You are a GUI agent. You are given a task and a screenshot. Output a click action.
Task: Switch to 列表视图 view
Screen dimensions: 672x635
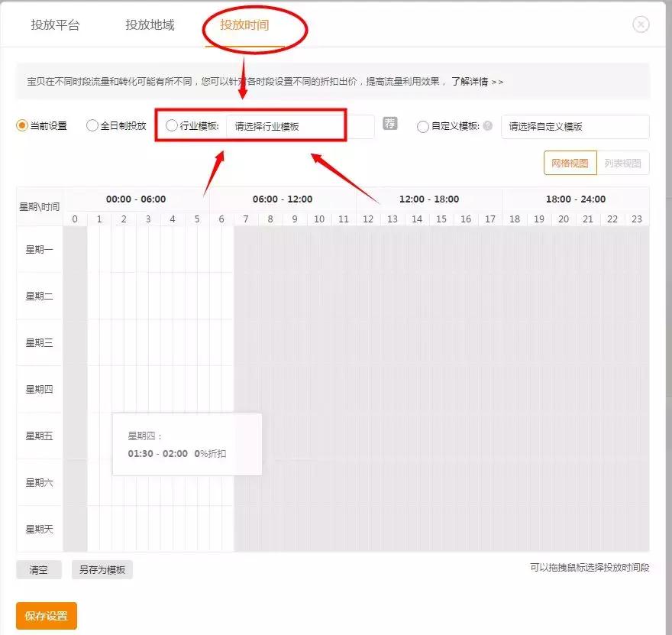pyautogui.click(x=624, y=163)
